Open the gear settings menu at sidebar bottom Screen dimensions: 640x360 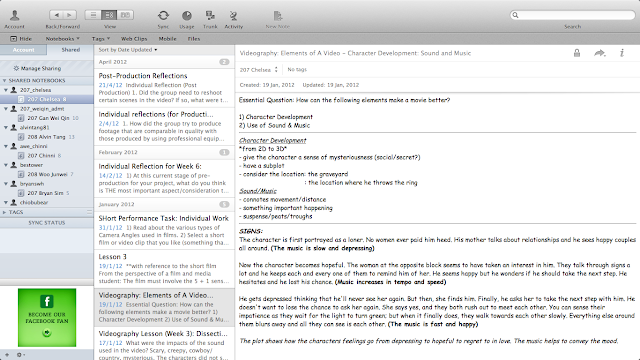[x=20, y=355]
